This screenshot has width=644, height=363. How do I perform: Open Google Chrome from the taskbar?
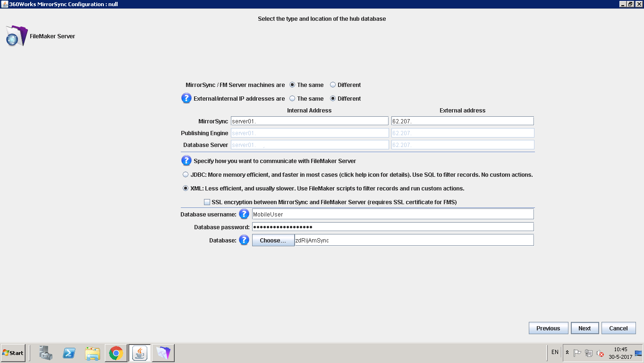(x=116, y=353)
